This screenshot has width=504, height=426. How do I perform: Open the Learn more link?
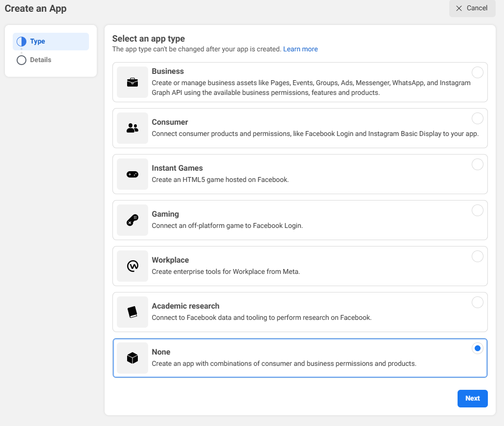tap(300, 49)
